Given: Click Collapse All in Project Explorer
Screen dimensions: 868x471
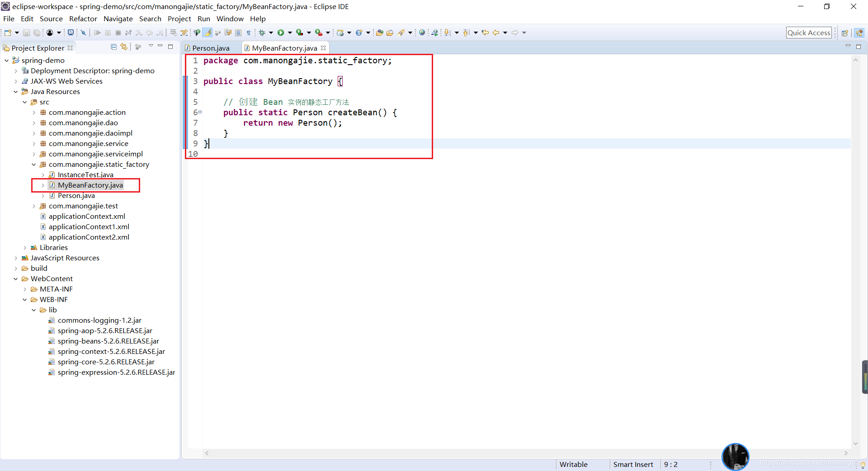Looking at the screenshot, I should [x=113, y=47].
